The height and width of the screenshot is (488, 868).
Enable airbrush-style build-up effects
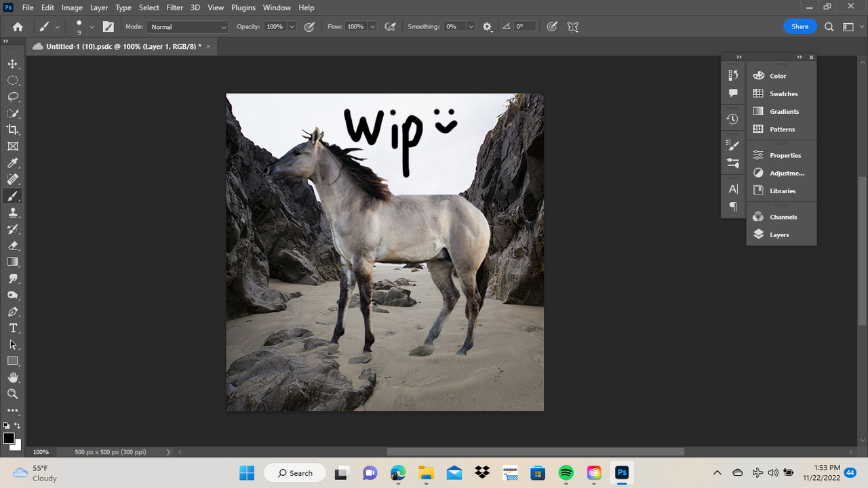390,26
